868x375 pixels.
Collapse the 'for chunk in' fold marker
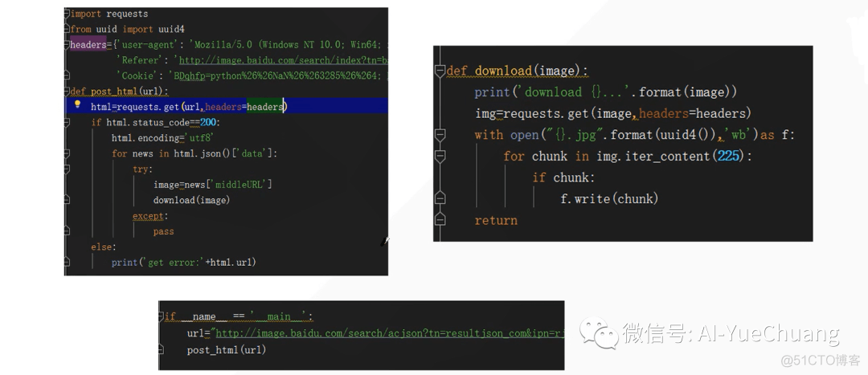coord(440,157)
